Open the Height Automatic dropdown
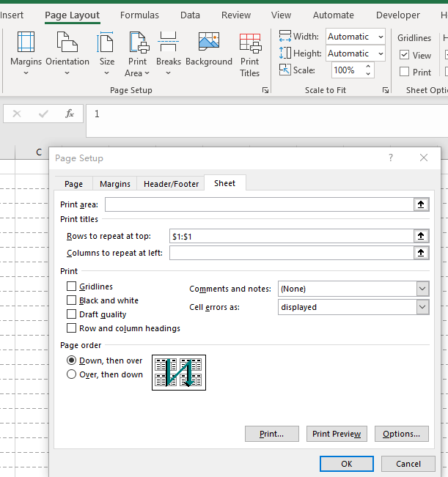Image resolution: width=448 pixels, height=477 pixels. coord(381,53)
